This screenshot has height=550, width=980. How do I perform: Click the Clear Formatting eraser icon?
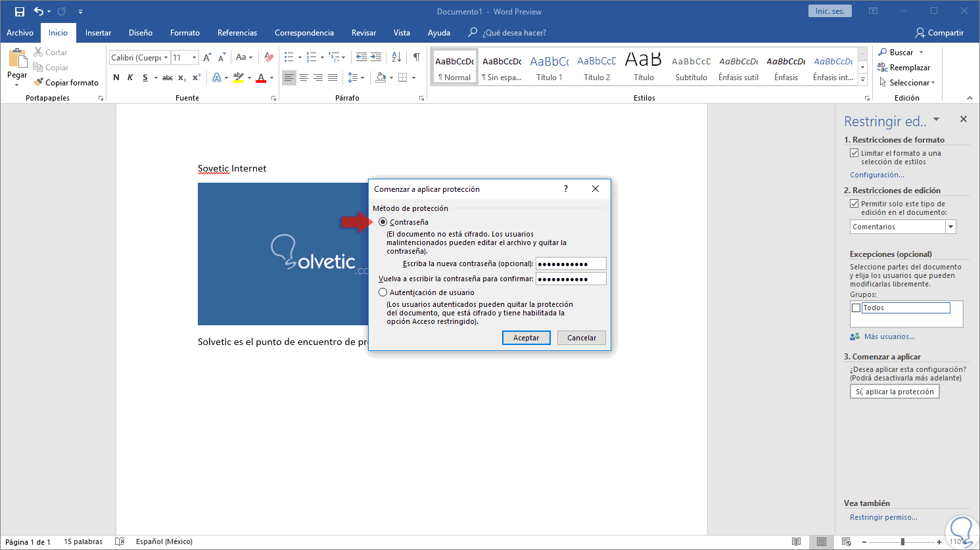click(x=268, y=57)
